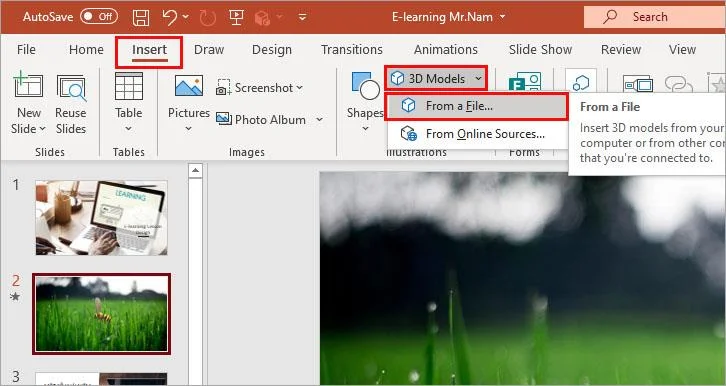The width and height of the screenshot is (726, 386).
Task: Expand the Pictures dropdown arrow
Action: pos(188,129)
